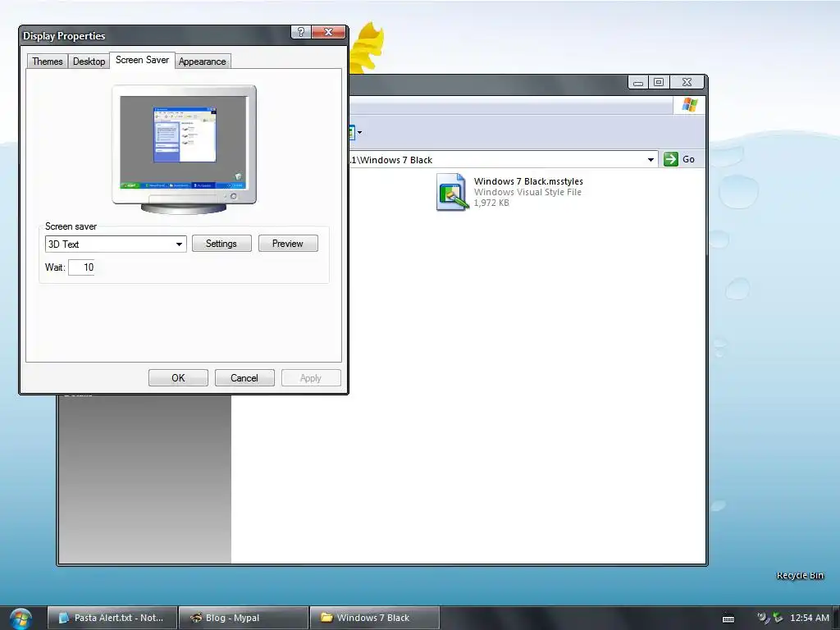Click the help question mark button
The height and width of the screenshot is (630, 840).
pos(300,32)
